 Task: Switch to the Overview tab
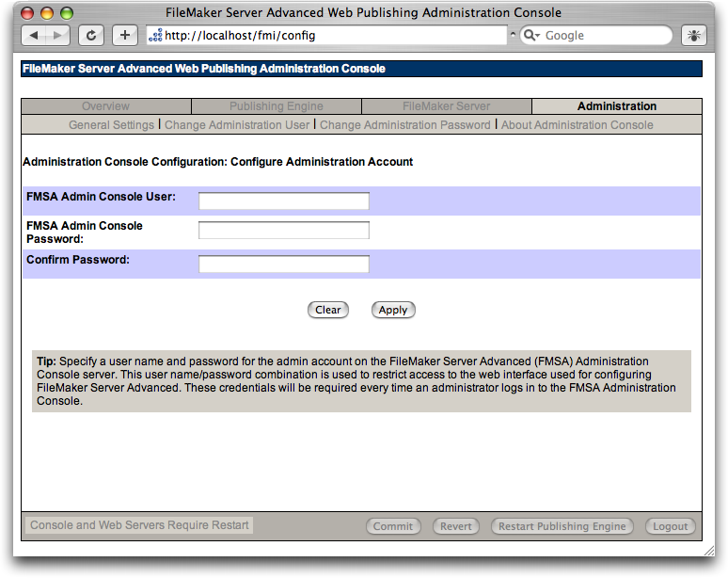(106, 106)
